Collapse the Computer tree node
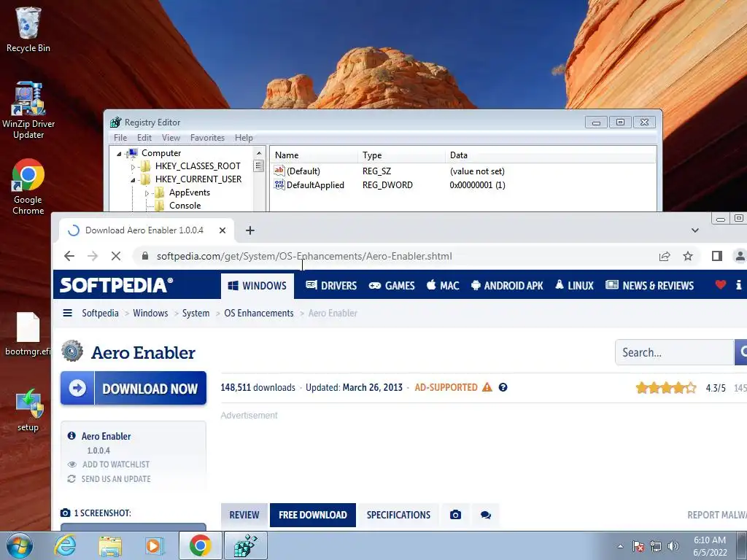747x560 pixels. [x=119, y=153]
